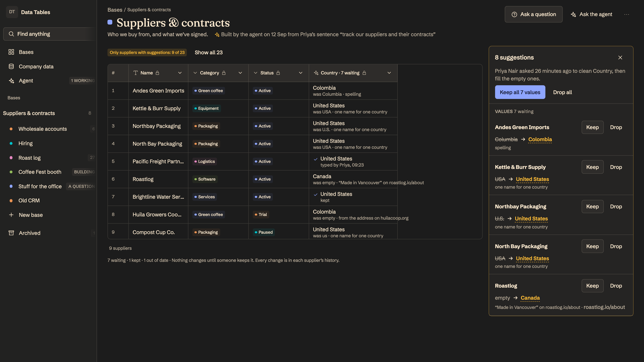
Task: Click Keep all 7 values button
Action: (x=520, y=92)
